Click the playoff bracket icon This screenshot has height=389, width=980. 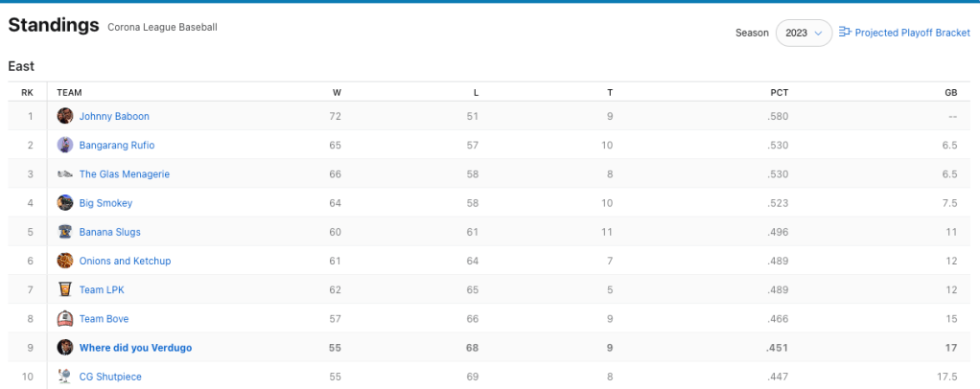[x=845, y=33]
